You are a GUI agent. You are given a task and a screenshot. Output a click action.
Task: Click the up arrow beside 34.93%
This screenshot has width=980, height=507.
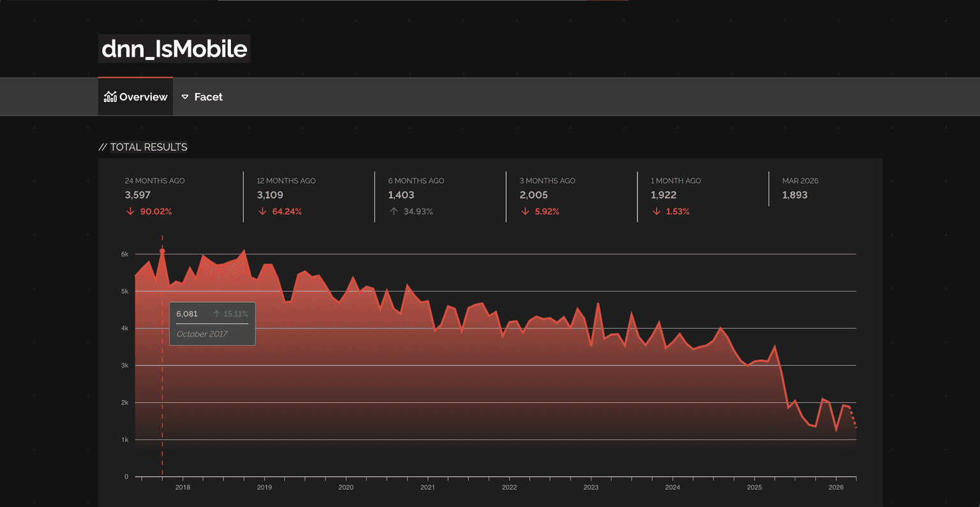coord(394,212)
